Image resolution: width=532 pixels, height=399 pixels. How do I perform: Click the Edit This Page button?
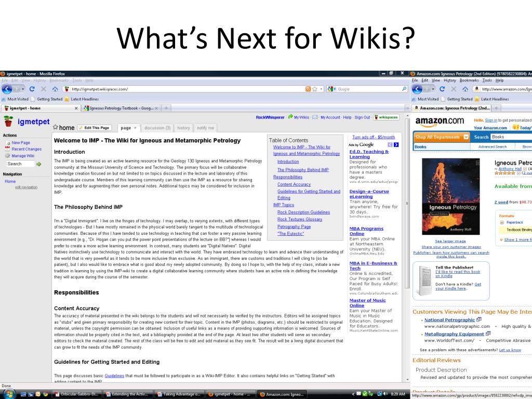coord(95,128)
